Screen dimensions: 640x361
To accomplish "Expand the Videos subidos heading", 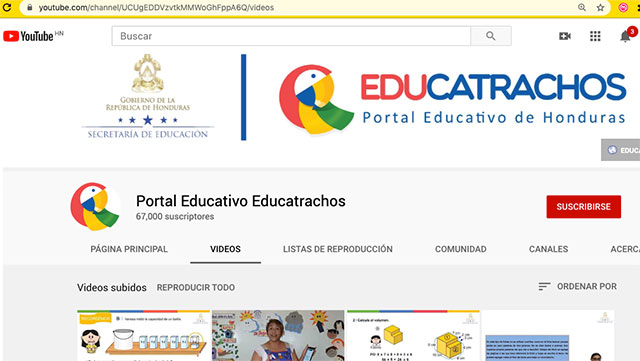I will [x=112, y=287].
